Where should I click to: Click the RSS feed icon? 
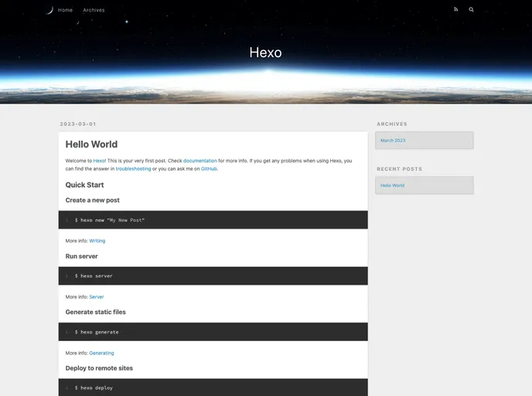[x=455, y=9]
